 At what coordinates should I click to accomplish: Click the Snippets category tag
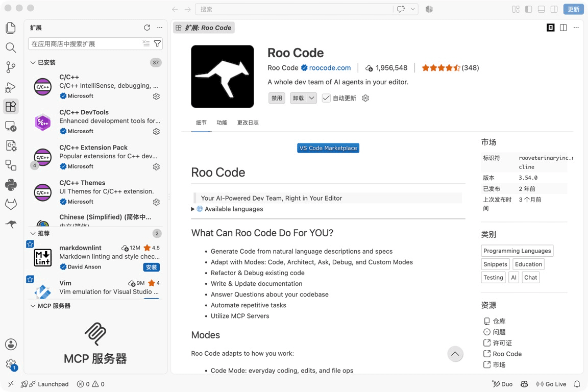coord(495,264)
